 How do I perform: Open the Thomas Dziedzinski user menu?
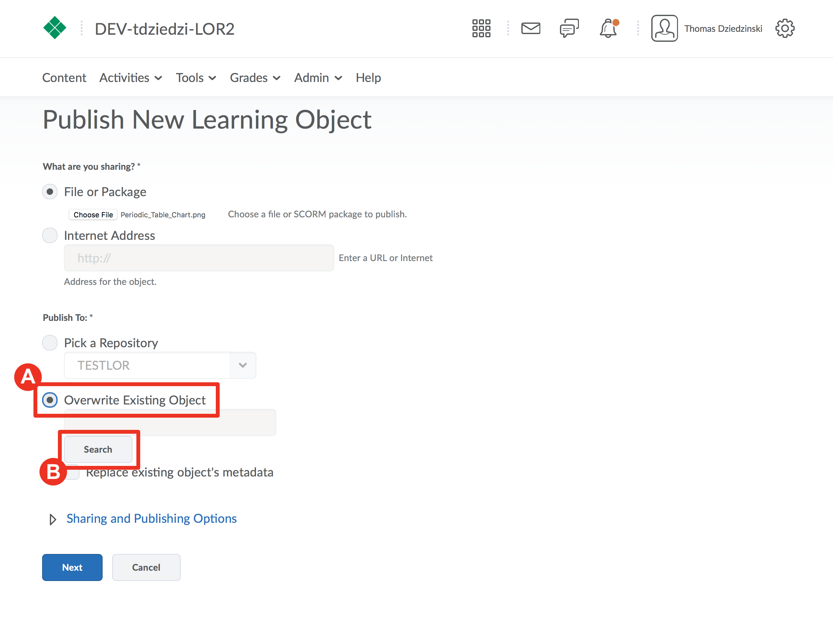tap(723, 29)
